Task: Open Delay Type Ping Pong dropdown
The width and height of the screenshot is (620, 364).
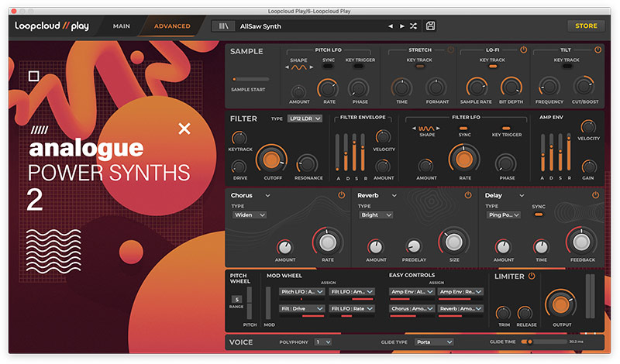Action: tap(503, 215)
